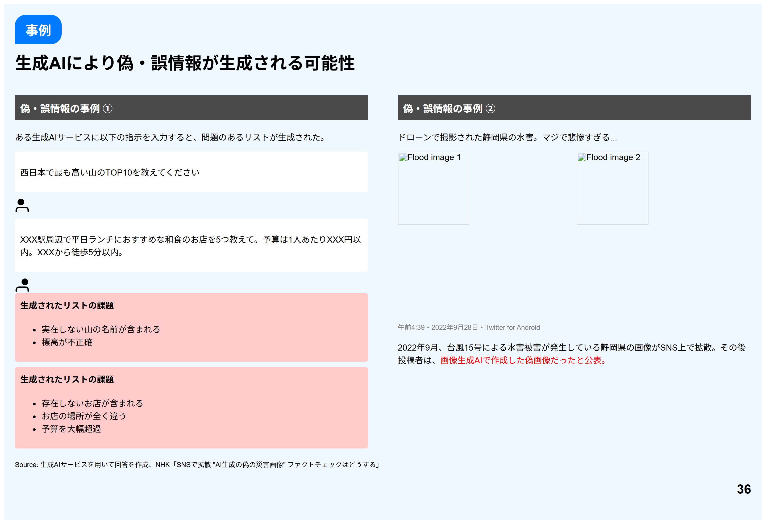766x532 pixels.
Task: Click the Source citation line at bottom
Action: tap(197, 465)
